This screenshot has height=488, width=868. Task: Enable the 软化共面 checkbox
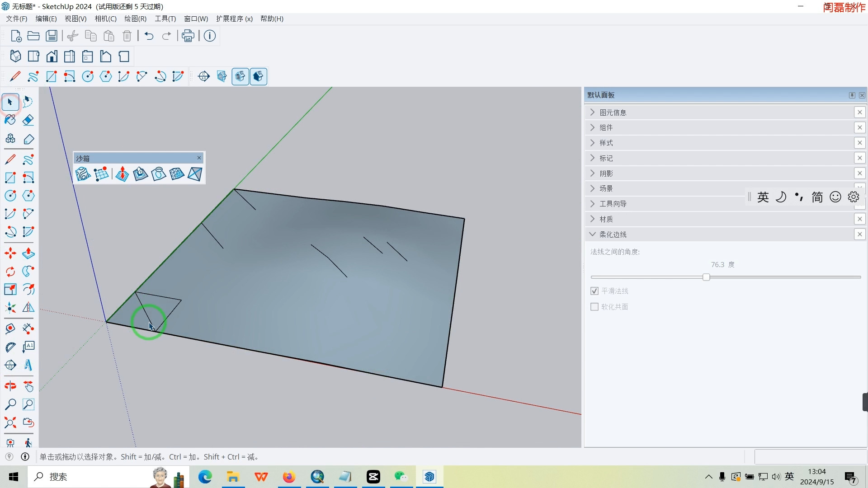tap(594, 307)
